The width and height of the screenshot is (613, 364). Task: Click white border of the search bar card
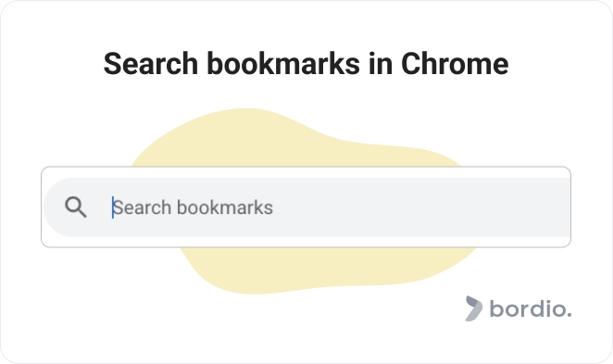tap(306, 172)
